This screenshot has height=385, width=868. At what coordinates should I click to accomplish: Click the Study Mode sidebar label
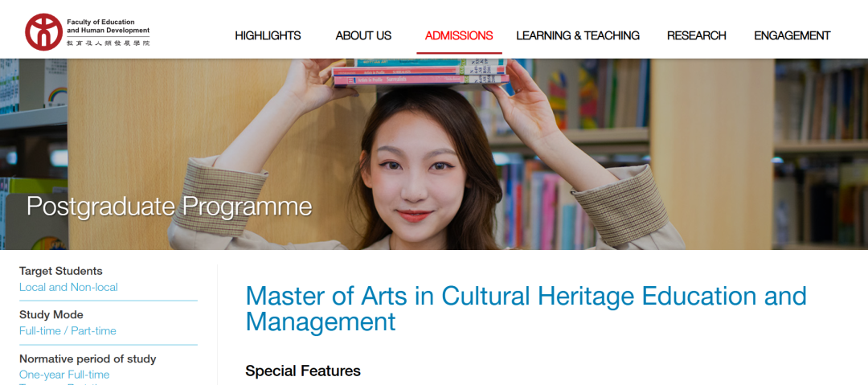coord(51,314)
